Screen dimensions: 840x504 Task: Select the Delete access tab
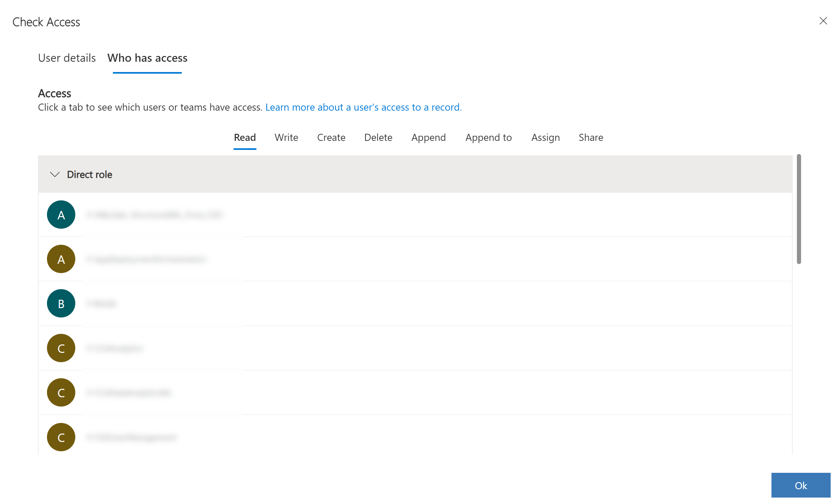[378, 137]
